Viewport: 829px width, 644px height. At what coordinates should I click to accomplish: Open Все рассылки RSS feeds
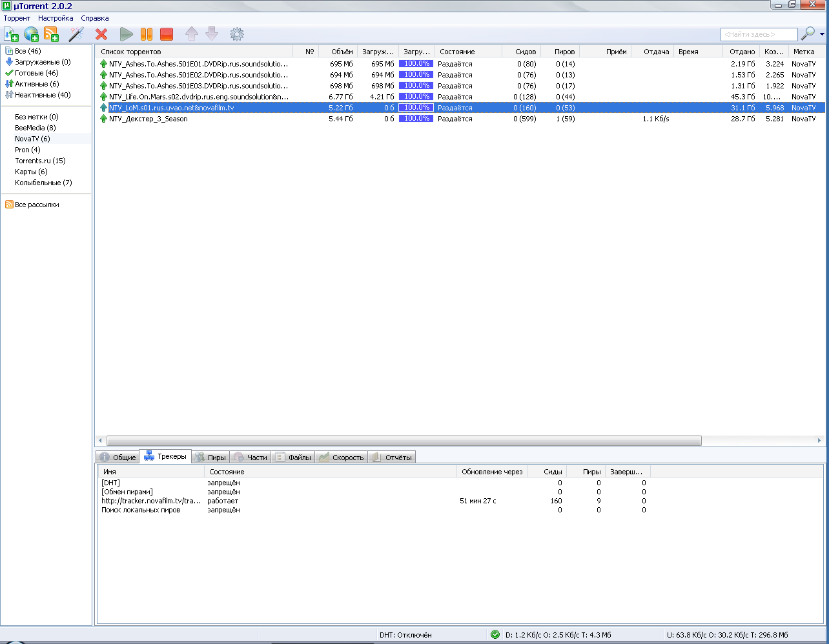[37, 205]
